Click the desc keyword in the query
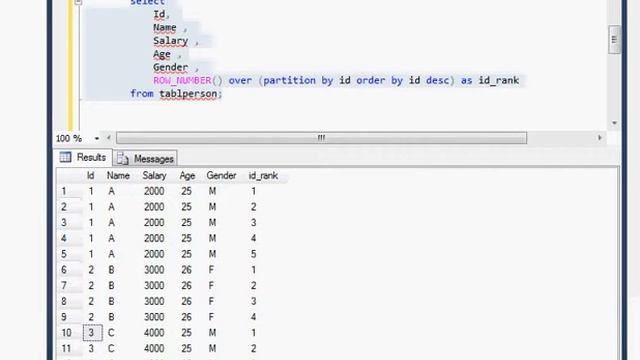Image resolution: width=640 pixels, height=360 pixels. click(x=438, y=80)
